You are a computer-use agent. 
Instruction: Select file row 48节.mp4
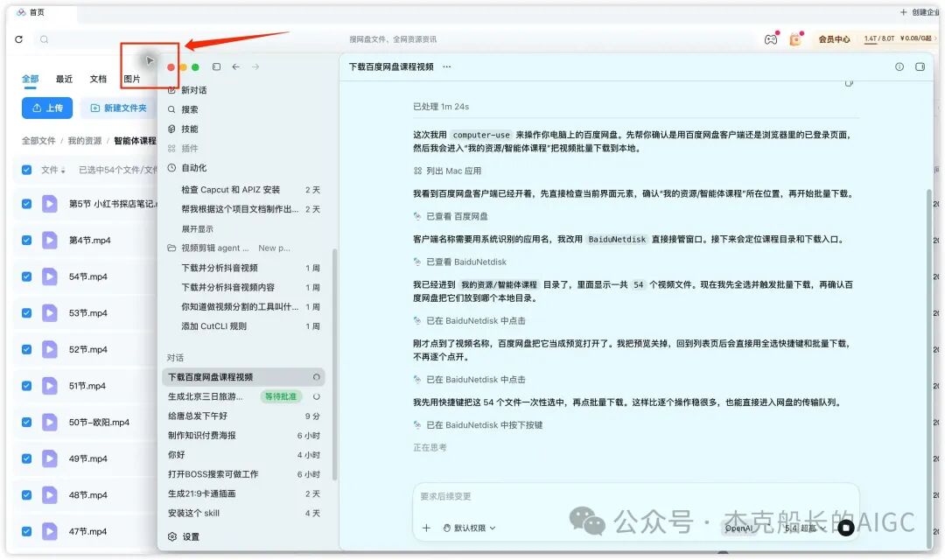click(84, 495)
